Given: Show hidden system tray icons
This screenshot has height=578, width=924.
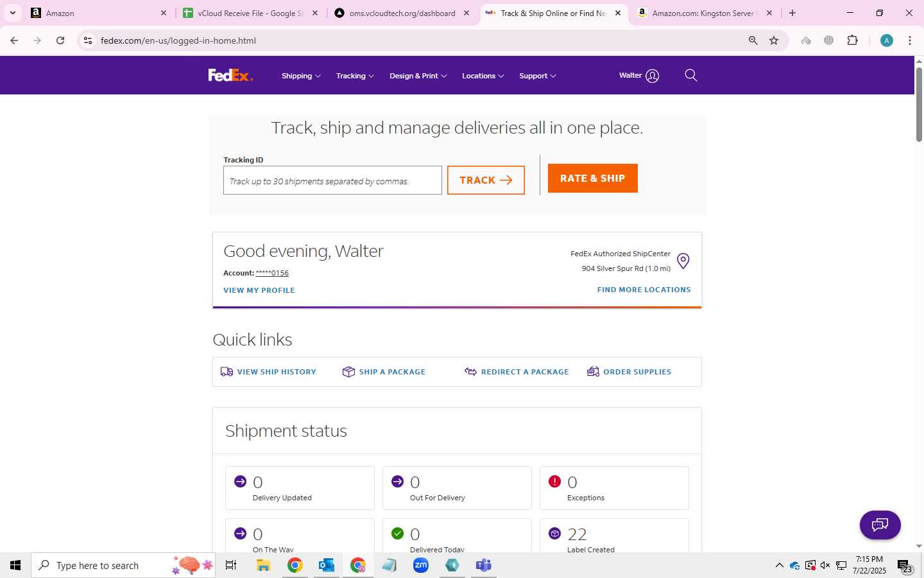Looking at the screenshot, I should click(779, 565).
